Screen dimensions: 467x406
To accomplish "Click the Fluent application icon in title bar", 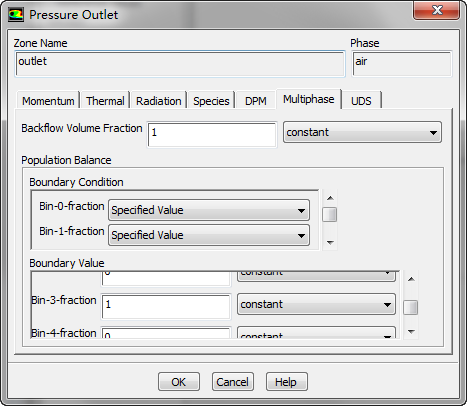I will click(16, 15).
